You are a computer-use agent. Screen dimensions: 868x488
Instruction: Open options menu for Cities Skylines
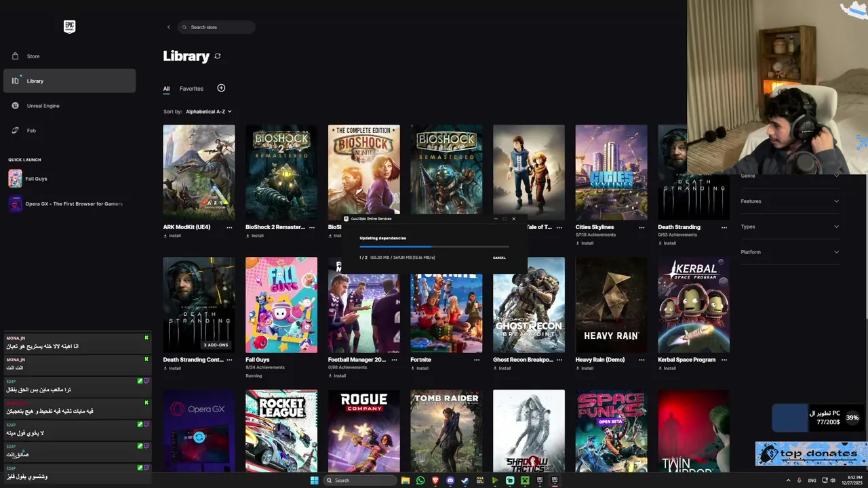point(642,227)
